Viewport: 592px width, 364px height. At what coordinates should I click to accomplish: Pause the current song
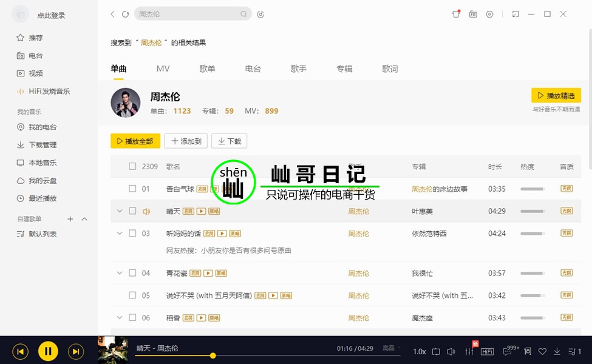tap(48, 351)
